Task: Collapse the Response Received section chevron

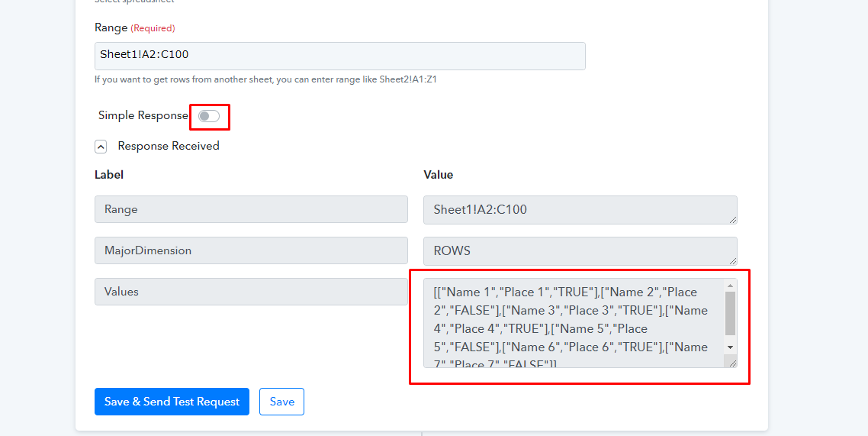Action: pos(101,147)
